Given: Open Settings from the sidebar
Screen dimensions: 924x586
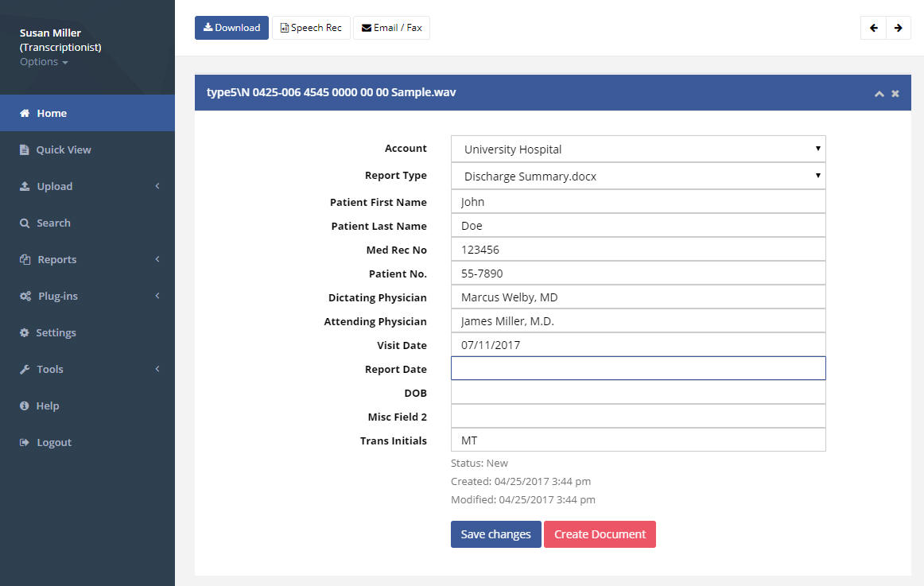Looking at the screenshot, I should [x=87, y=332].
